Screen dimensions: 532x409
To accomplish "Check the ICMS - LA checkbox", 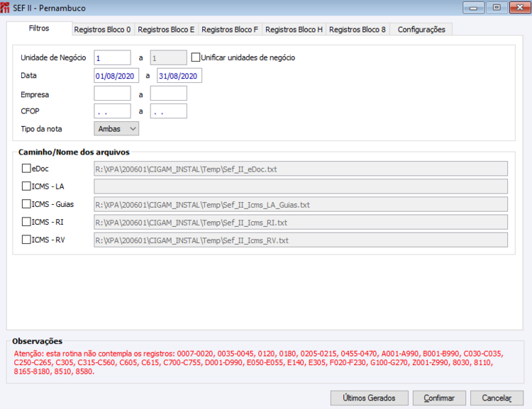I will pos(26,186).
